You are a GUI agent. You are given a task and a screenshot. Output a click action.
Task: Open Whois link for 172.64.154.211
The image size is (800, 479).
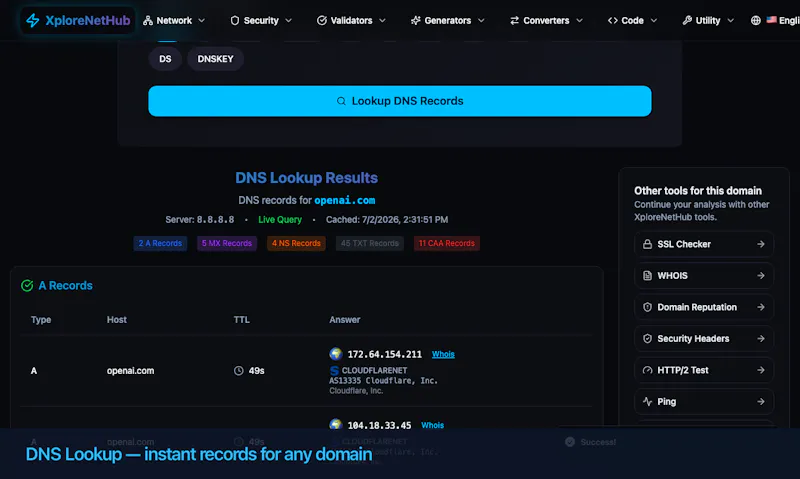tap(443, 354)
